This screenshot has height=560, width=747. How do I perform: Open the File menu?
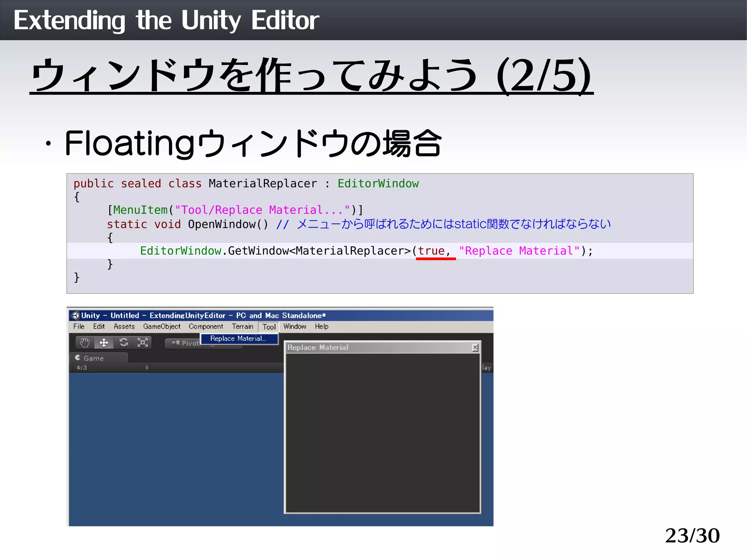coord(79,327)
